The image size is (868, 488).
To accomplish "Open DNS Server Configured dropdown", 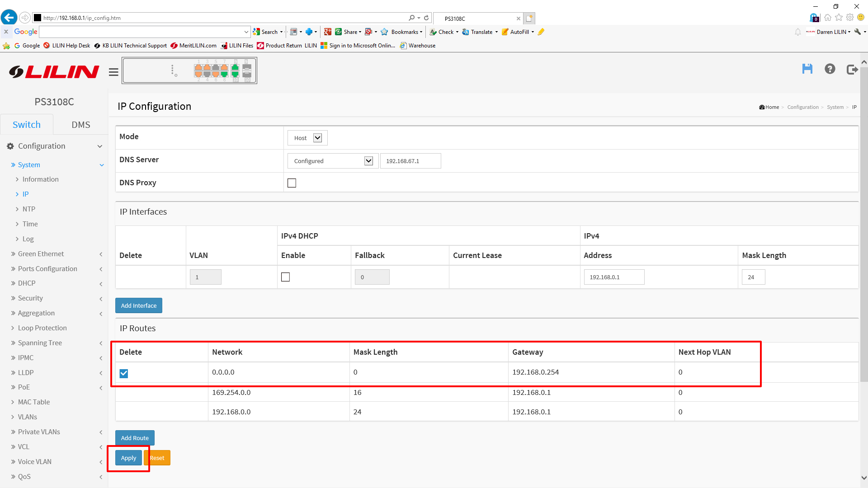I will tap(333, 161).
